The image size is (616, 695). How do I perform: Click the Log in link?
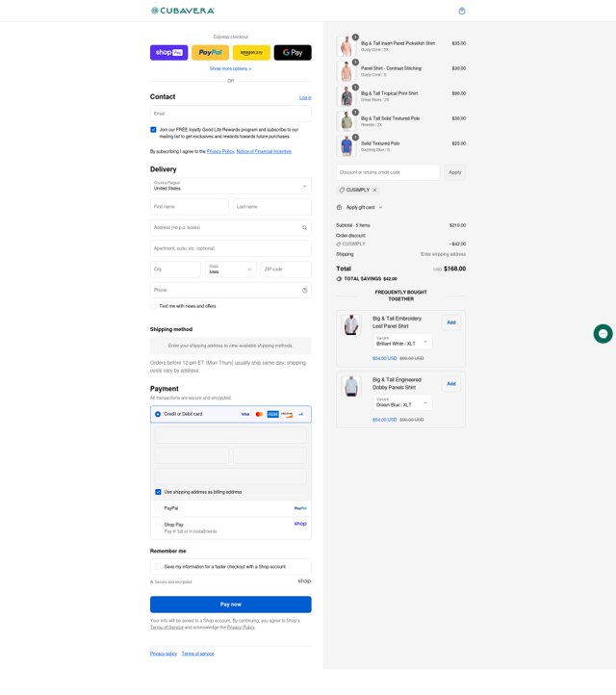(x=305, y=97)
